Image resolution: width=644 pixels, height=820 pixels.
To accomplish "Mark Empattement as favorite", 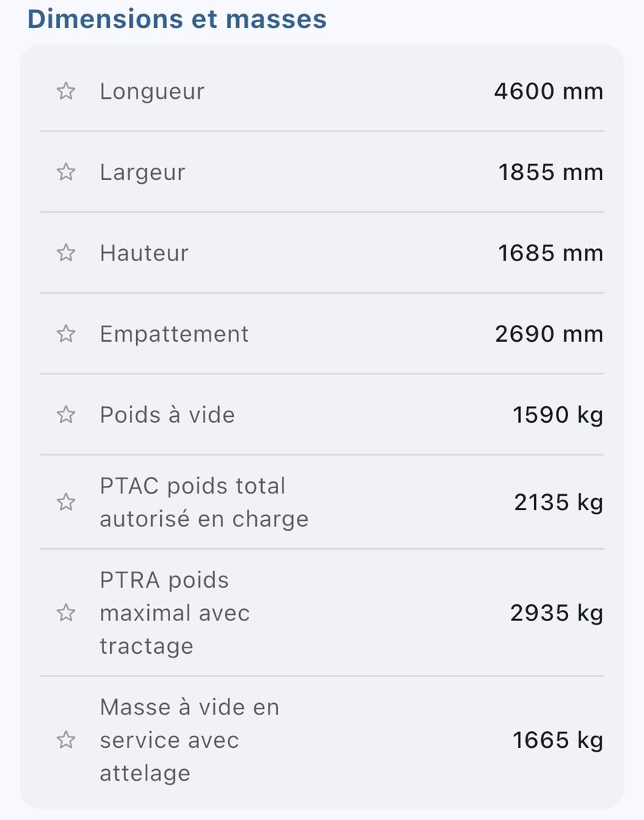I will [66, 333].
